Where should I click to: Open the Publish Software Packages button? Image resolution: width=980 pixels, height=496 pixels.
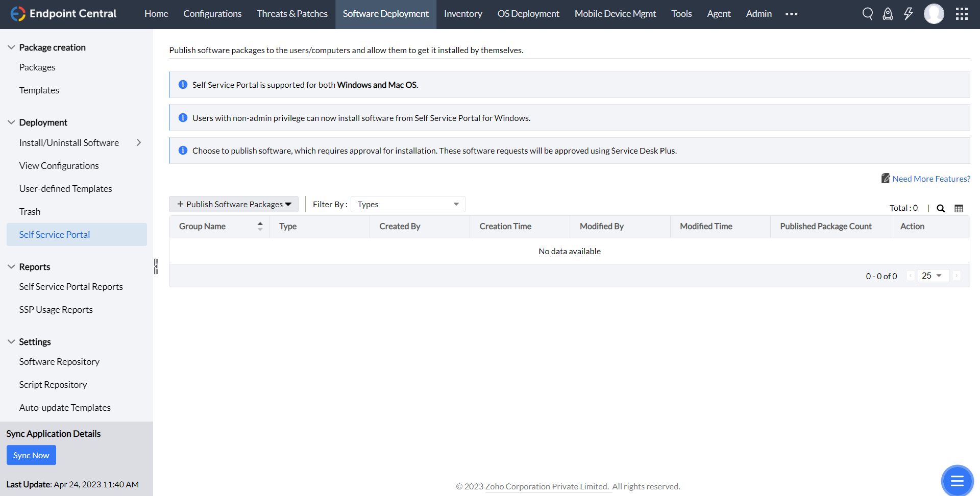point(234,204)
